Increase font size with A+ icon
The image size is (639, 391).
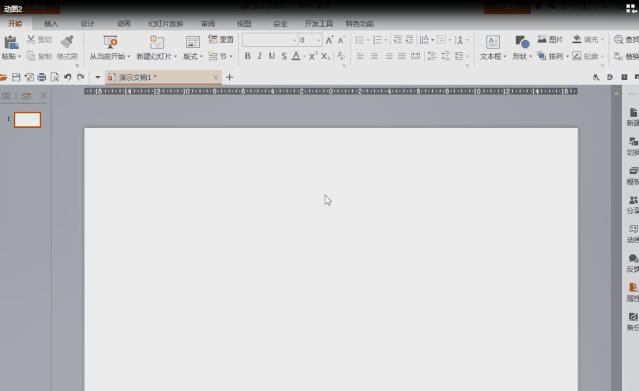pyautogui.click(x=329, y=40)
